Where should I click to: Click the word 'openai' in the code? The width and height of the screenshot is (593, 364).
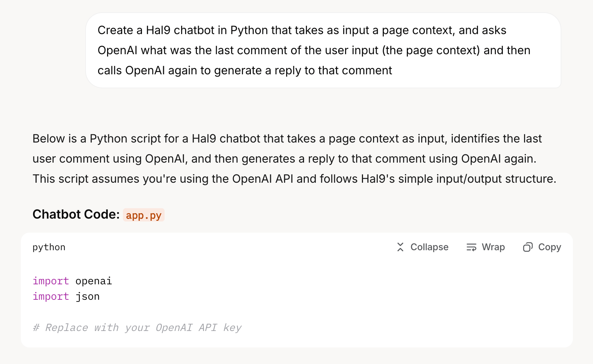[93, 281]
